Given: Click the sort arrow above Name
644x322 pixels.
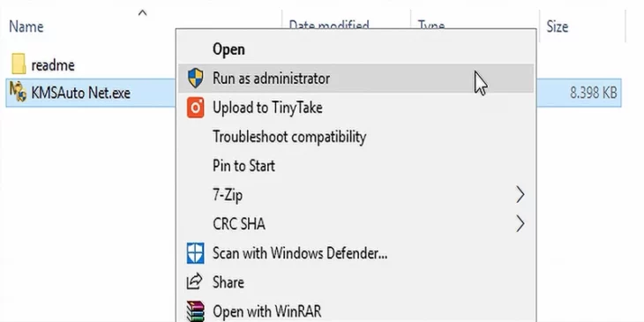Looking at the screenshot, I should [x=142, y=13].
